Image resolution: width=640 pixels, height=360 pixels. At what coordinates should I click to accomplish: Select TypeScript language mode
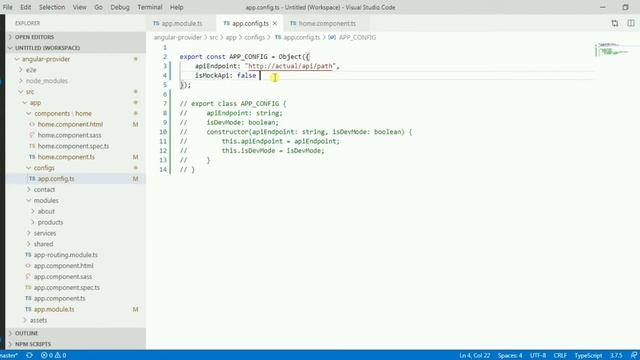588,356
